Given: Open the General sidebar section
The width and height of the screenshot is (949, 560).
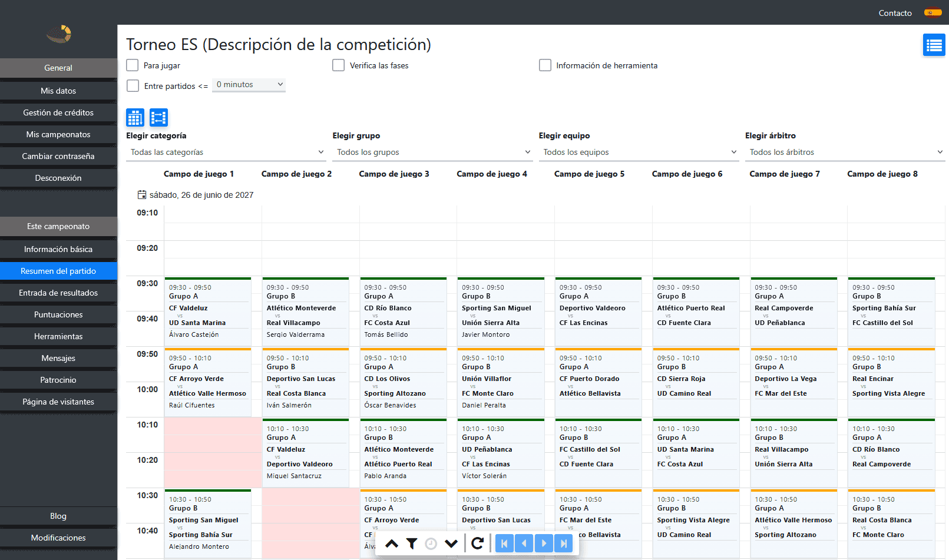Looking at the screenshot, I should (x=58, y=68).
